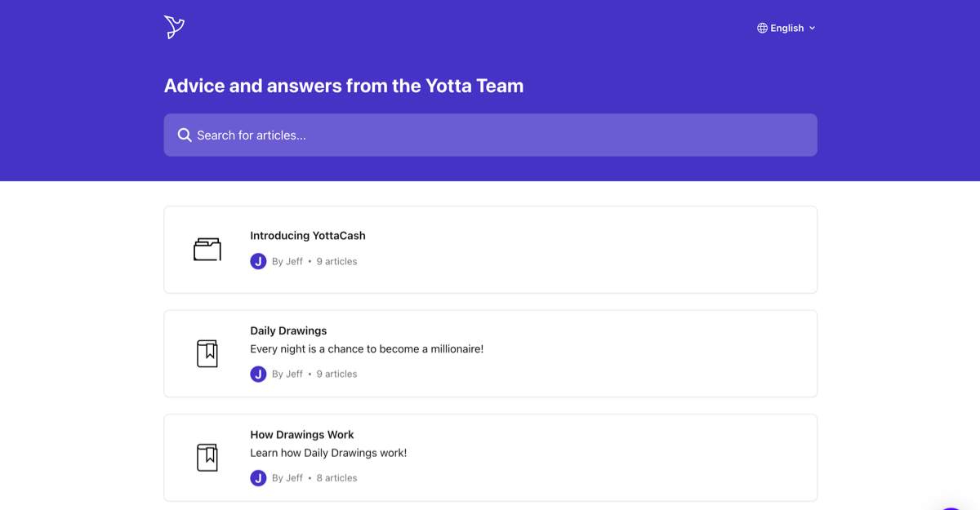Click the Yotta bird logo

coord(174,26)
